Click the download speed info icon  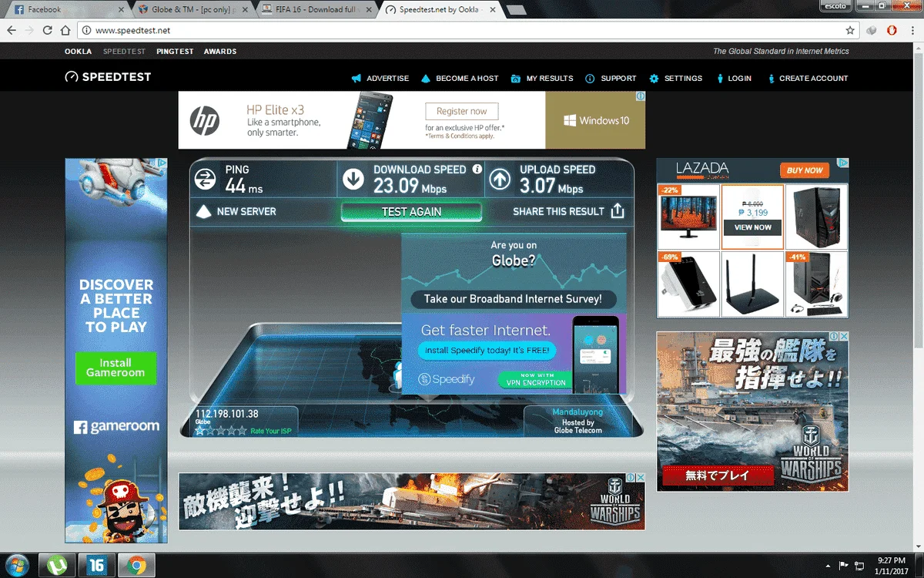point(477,169)
